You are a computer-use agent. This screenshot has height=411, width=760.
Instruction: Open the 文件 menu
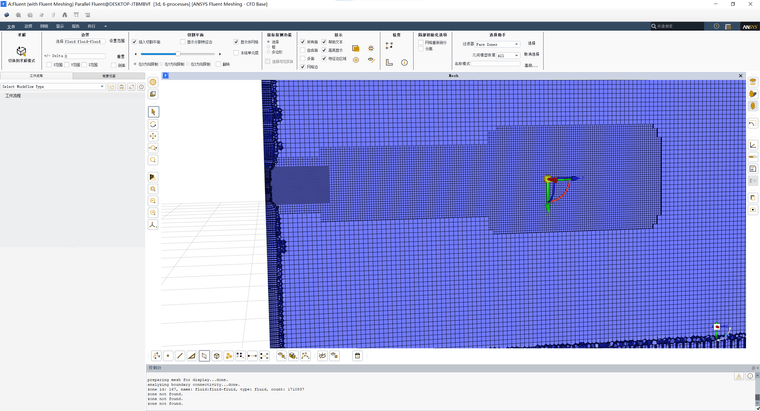point(11,26)
